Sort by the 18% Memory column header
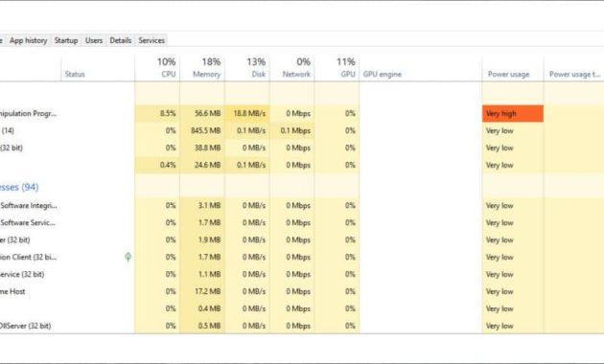The width and height of the screenshot is (604, 364). coord(202,67)
